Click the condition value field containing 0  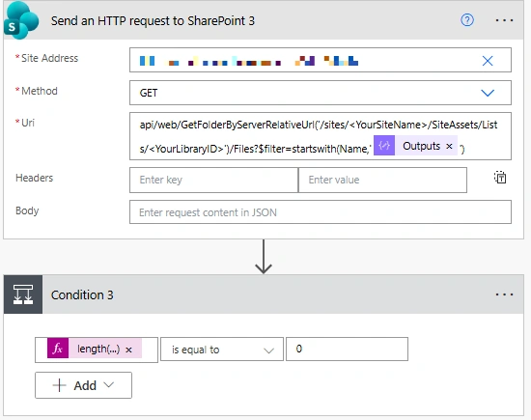click(347, 349)
